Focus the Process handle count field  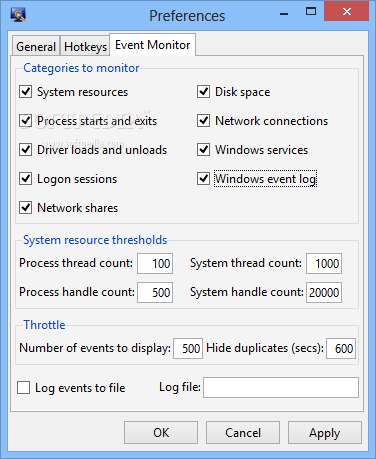coord(155,292)
